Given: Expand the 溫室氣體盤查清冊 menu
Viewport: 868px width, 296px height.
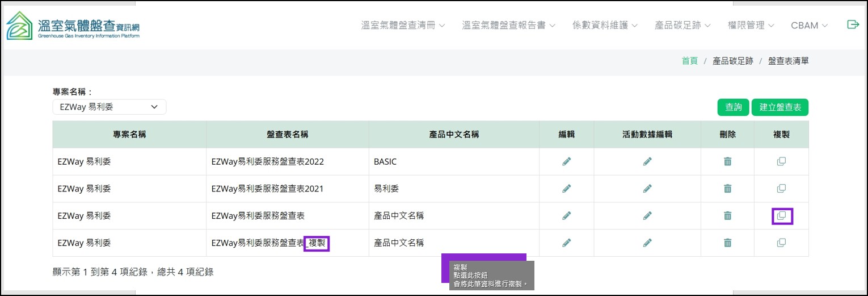Looking at the screenshot, I should pyautogui.click(x=403, y=26).
